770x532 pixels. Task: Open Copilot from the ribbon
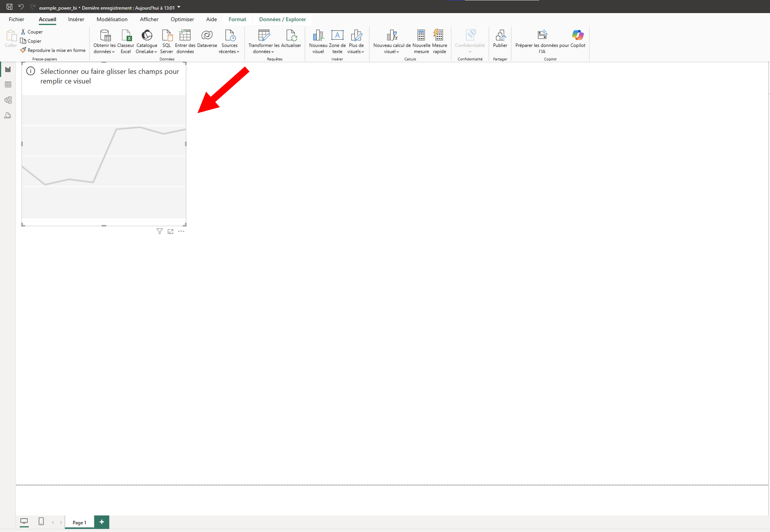[x=578, y=35]
